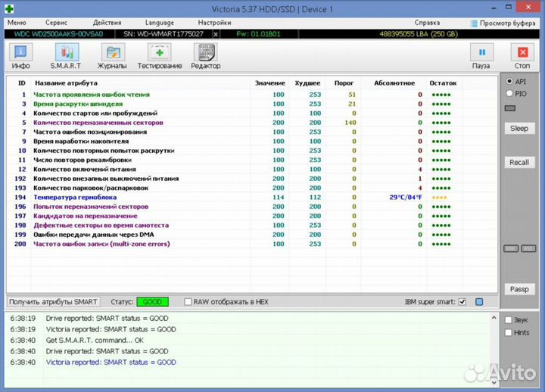Open the Сервис menu
This screenshot has height=392, width=545.
point(56,23)
